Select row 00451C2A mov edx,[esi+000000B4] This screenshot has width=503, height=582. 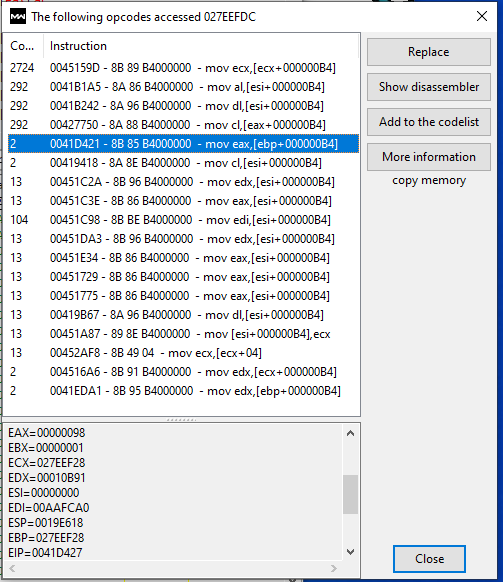183,182
